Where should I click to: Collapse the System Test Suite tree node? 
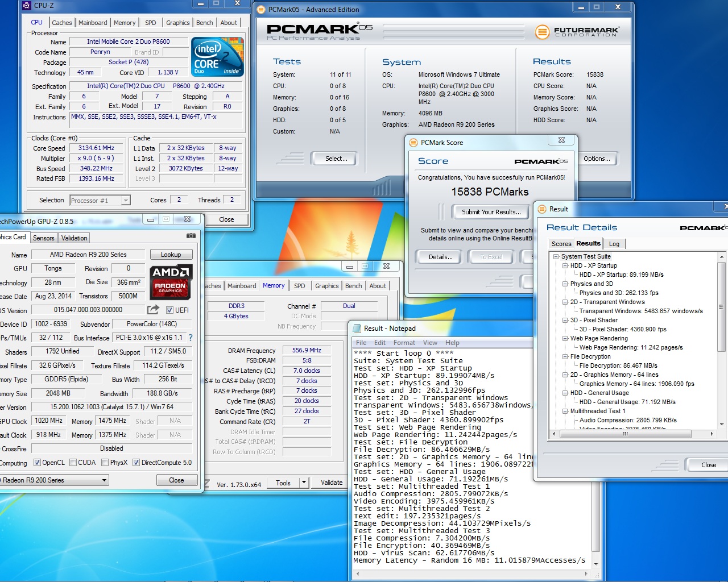tap(556, 256)
